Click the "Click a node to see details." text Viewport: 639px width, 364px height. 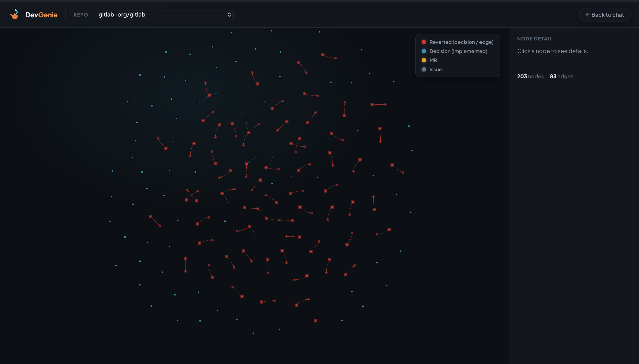552,51
